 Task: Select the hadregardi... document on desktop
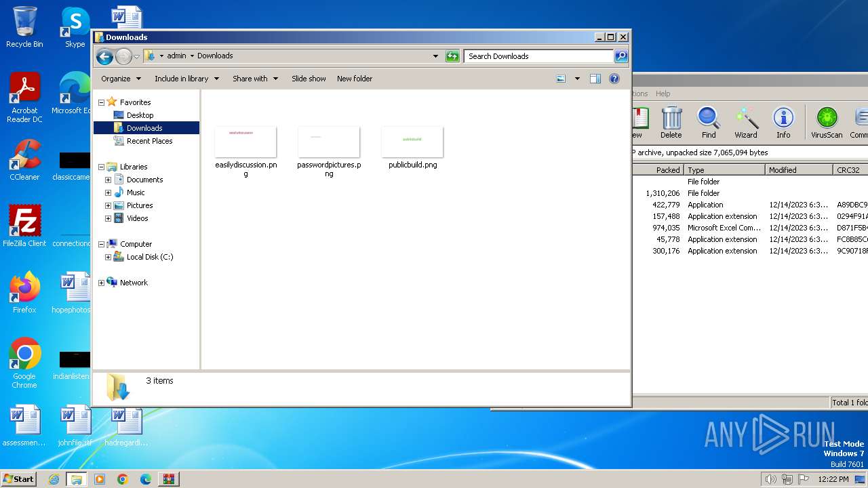click(x=126, y=426)
